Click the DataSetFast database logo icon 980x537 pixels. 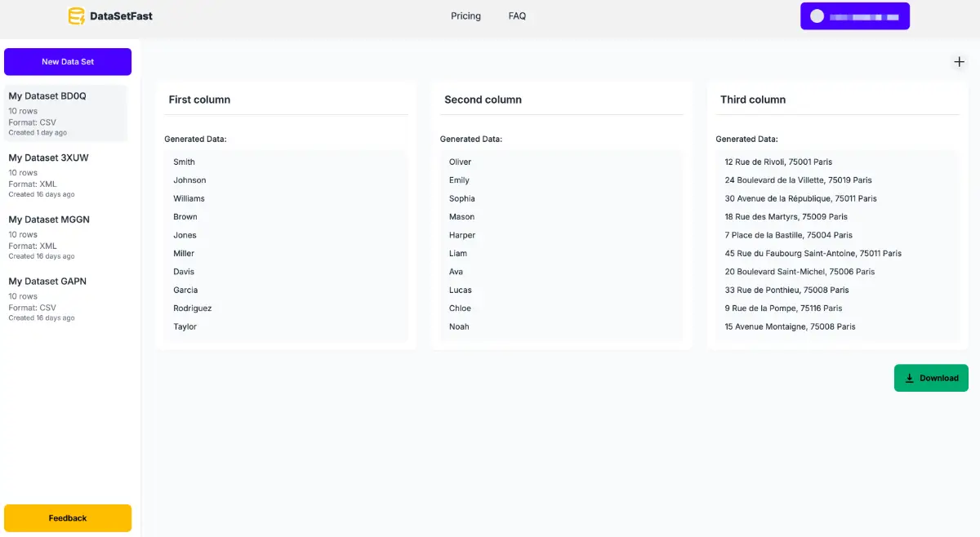(x=76, y=16)
